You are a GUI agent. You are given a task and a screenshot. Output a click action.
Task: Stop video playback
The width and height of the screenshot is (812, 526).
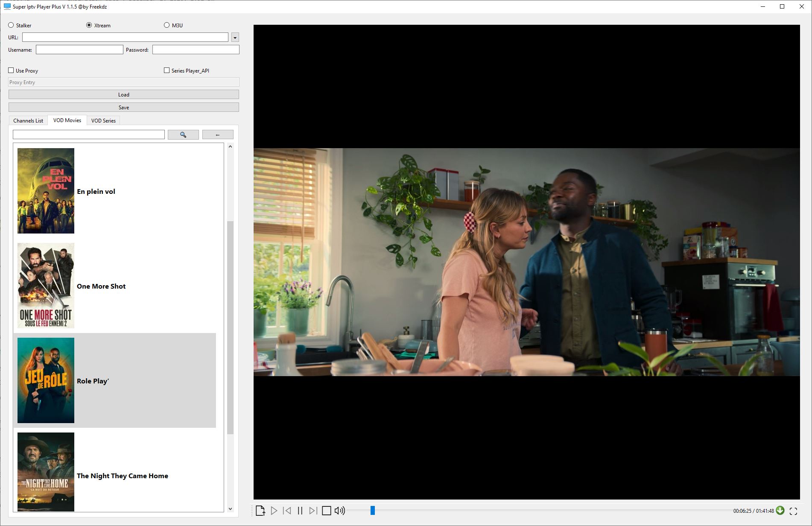point(327,511)
